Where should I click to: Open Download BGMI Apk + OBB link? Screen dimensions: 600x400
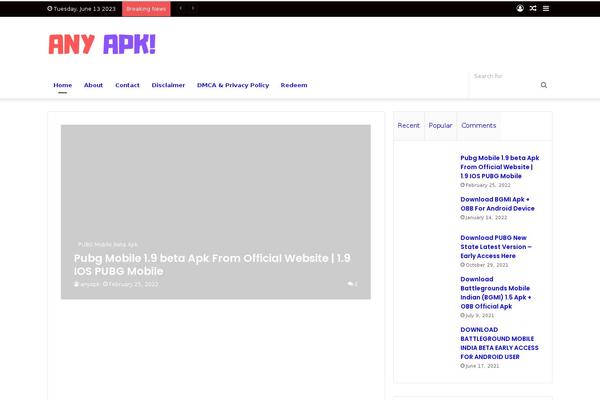click(x=497, y=204)
